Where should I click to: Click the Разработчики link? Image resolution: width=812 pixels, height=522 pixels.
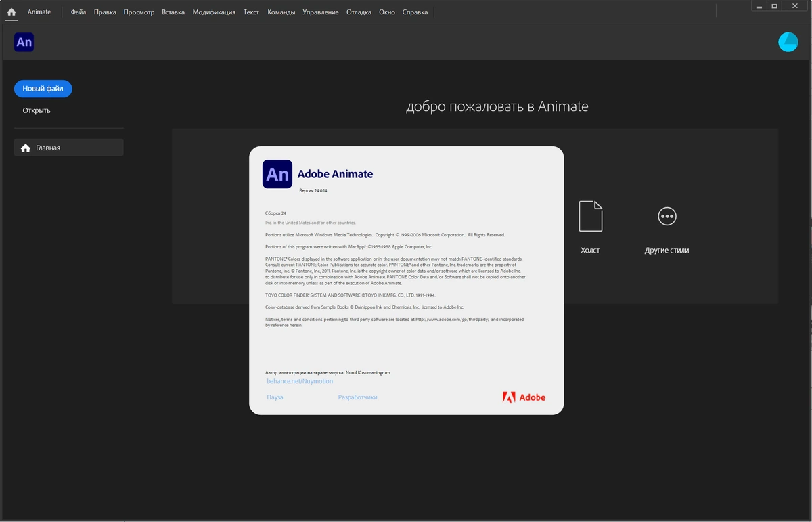(x=357, y=397)
